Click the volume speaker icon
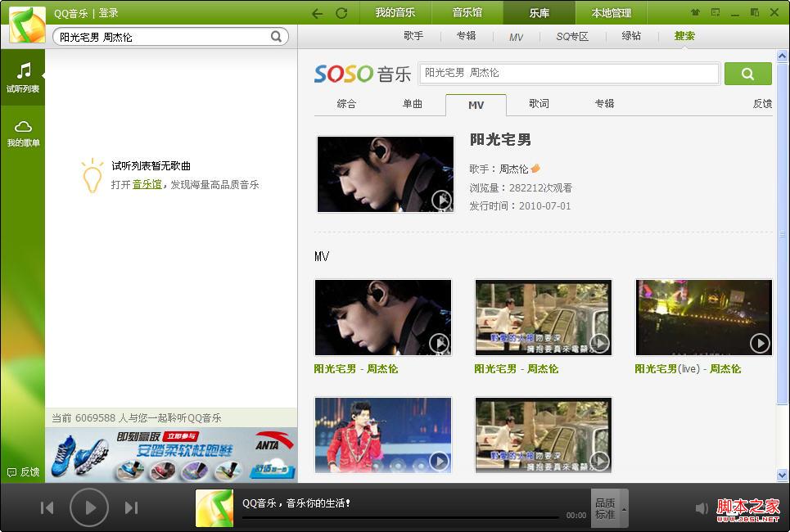The width and height of the screenshot is (790, 532). [x=702, y=507]
